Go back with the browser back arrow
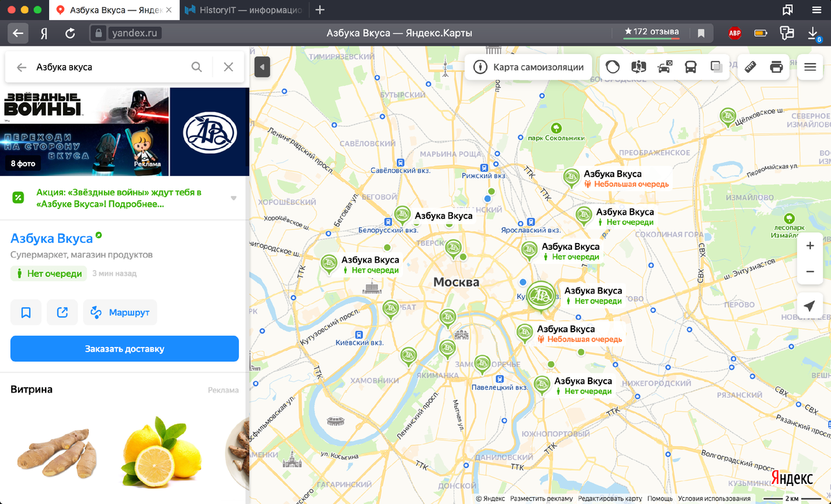Image resolution: width=831 pixels, height=504 pixels. click(17, 33)
